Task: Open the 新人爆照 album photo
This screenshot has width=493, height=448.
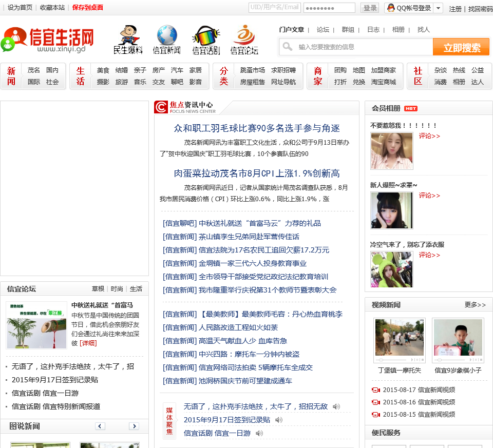Action: pyautogui.click(x=392, y=210)
